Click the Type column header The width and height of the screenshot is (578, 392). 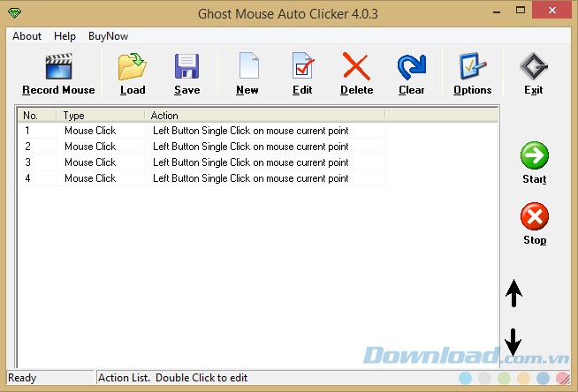click(x=101, y=115)
